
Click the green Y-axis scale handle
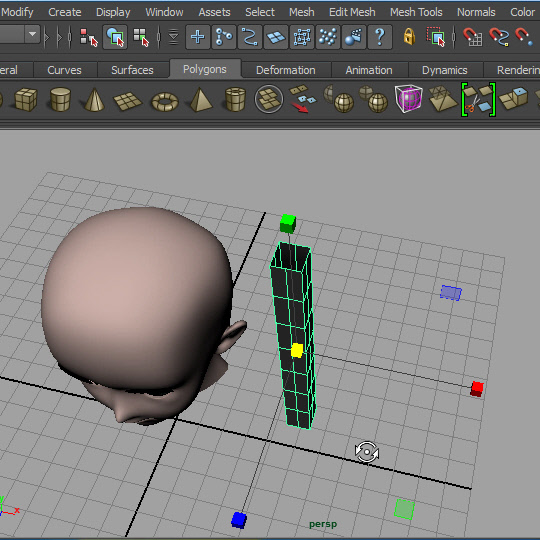(x=288, y=224)
